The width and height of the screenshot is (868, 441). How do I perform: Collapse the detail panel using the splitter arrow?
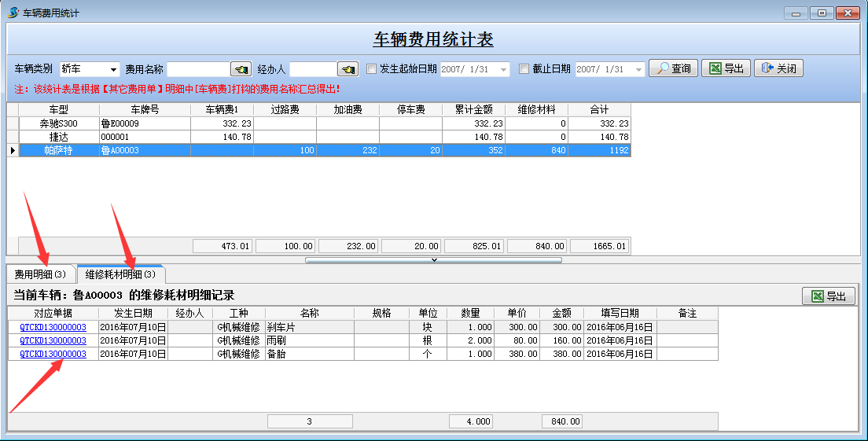tap(434, 259)
